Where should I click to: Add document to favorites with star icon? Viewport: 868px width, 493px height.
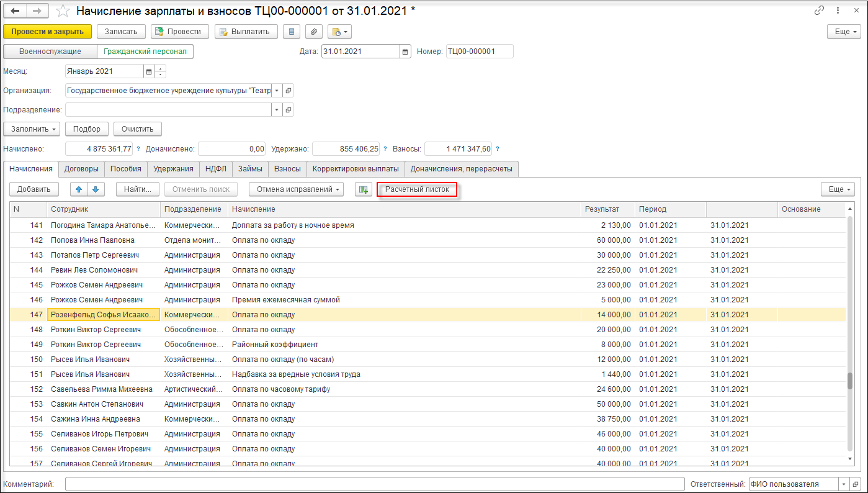tap(63, 11)
